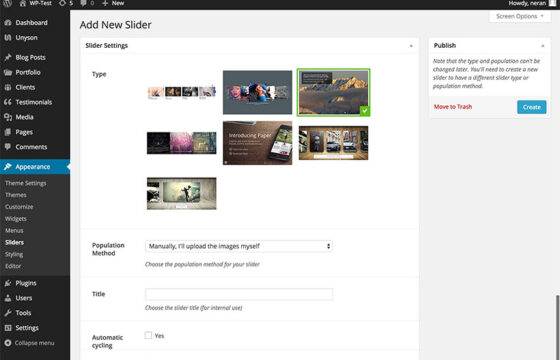Click the Plugins icon in the sidebar

pos(8,283)
